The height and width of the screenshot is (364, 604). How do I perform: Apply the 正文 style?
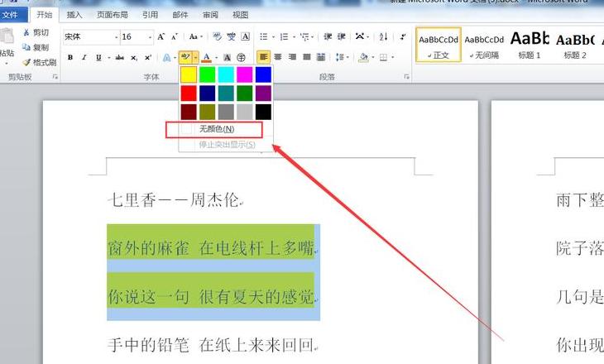(439, 45)
